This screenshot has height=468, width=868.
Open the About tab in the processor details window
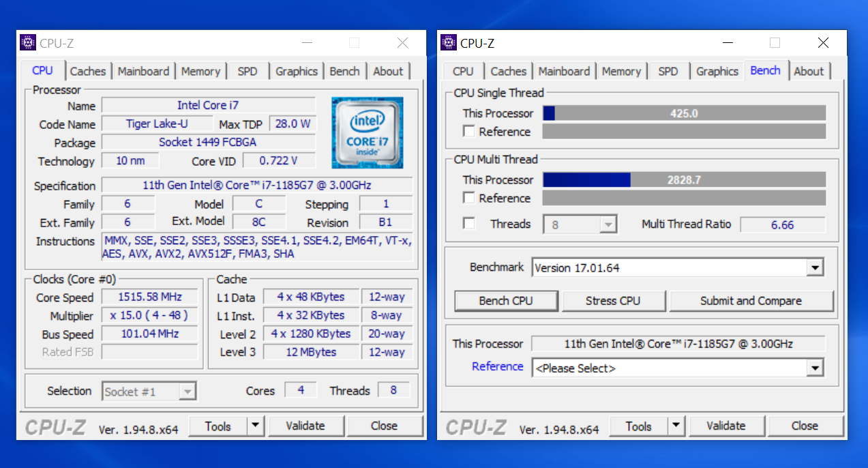(x=388, y=72)
